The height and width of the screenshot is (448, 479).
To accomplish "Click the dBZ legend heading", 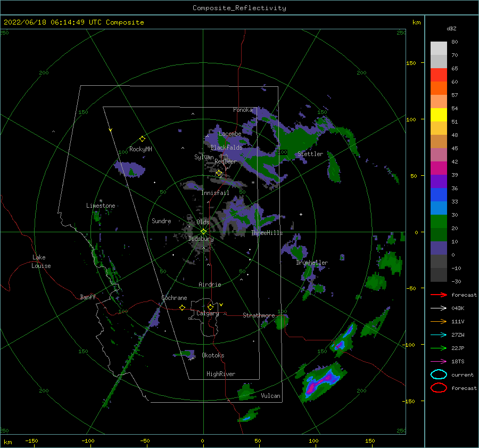I will (x=451, y=28).
